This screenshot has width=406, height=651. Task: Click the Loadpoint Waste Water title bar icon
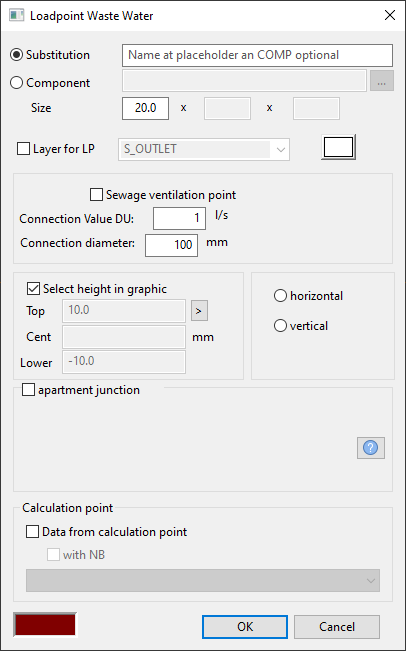tap(17, 16)
